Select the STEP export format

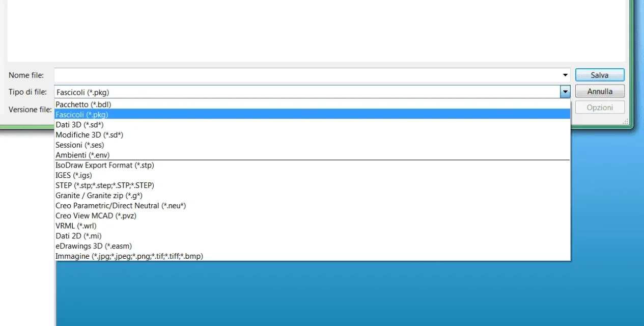click(x=105, y=185)
